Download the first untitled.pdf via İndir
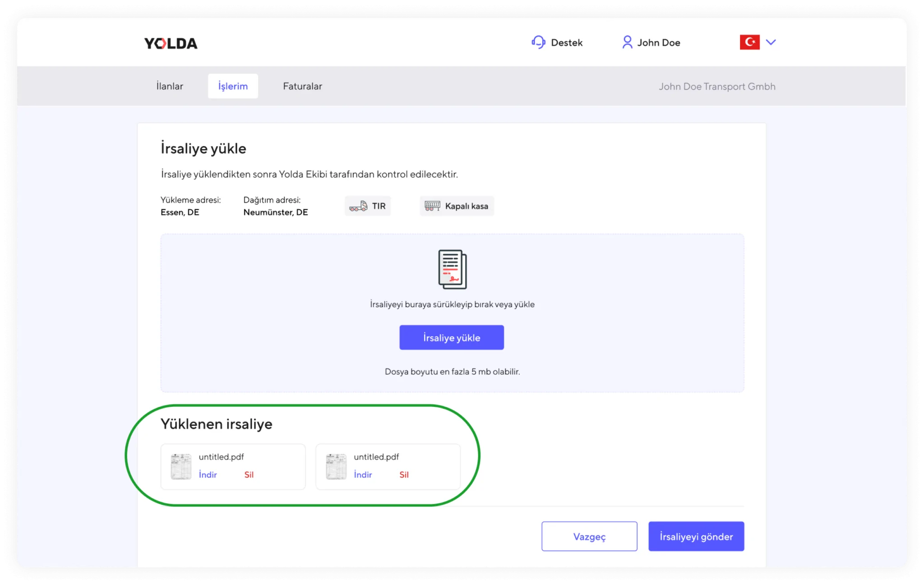924x584 pixels. 208,474
